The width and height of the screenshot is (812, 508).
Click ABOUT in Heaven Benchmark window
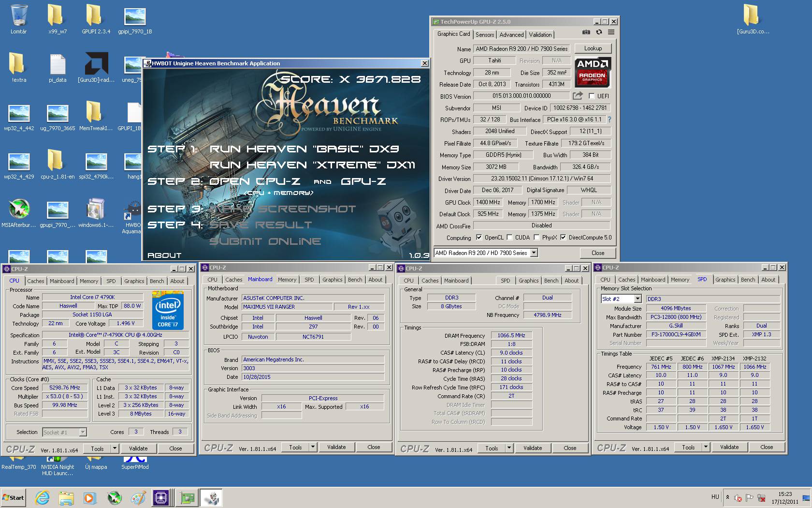(x=164, y=255)
